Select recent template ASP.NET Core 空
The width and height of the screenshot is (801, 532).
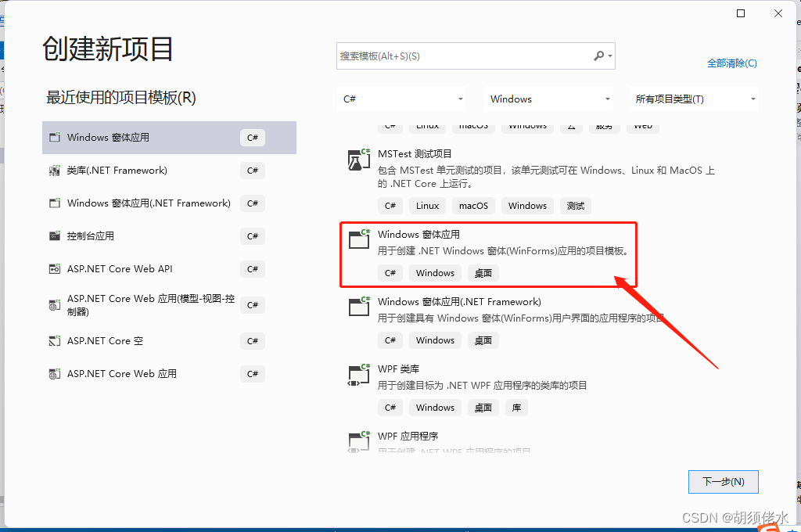[x=169, y=341]
